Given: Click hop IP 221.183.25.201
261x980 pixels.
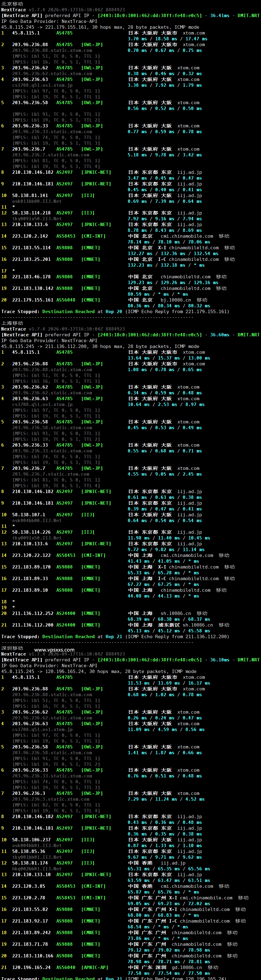Looking at the screenshot, I should (31, 259).
